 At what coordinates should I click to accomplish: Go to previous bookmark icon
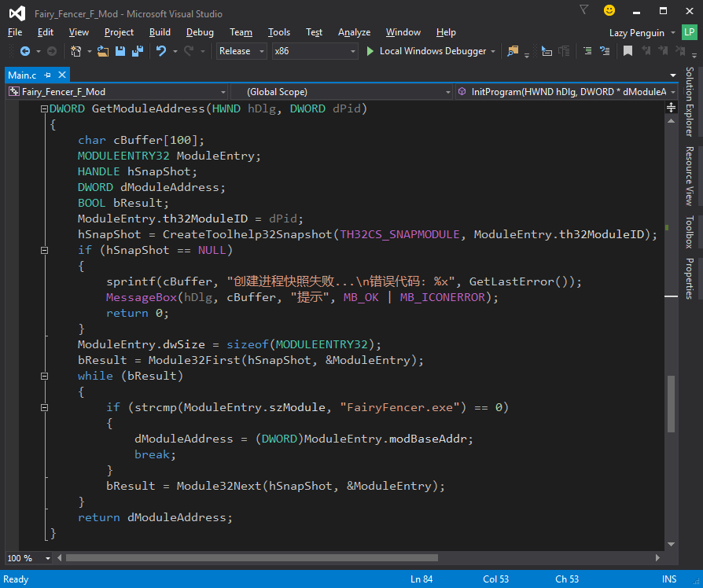click(x=646, y=51)
